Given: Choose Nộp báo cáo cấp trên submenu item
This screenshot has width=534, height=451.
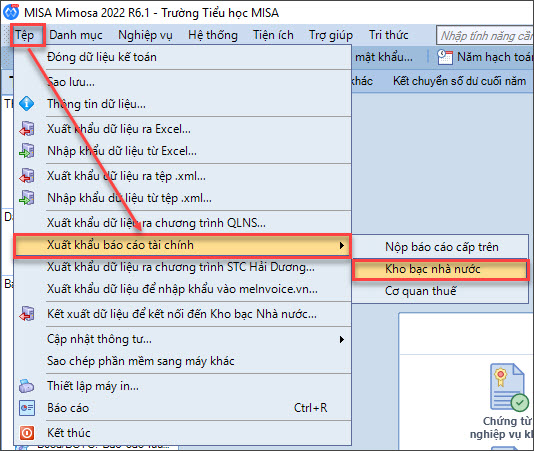Looking at the screenshot, I should 440,247.
